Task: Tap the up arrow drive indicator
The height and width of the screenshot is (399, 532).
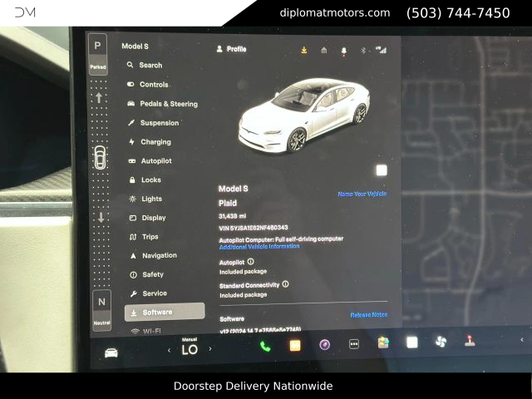Action: [x=99, y=98]
